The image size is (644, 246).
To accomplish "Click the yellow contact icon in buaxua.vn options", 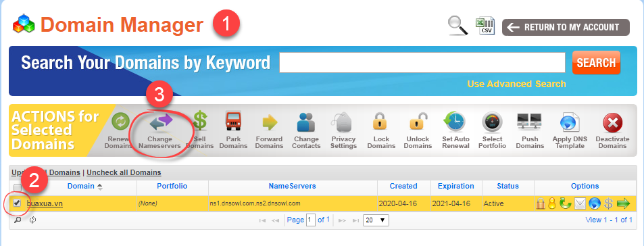I will (552, 203).
